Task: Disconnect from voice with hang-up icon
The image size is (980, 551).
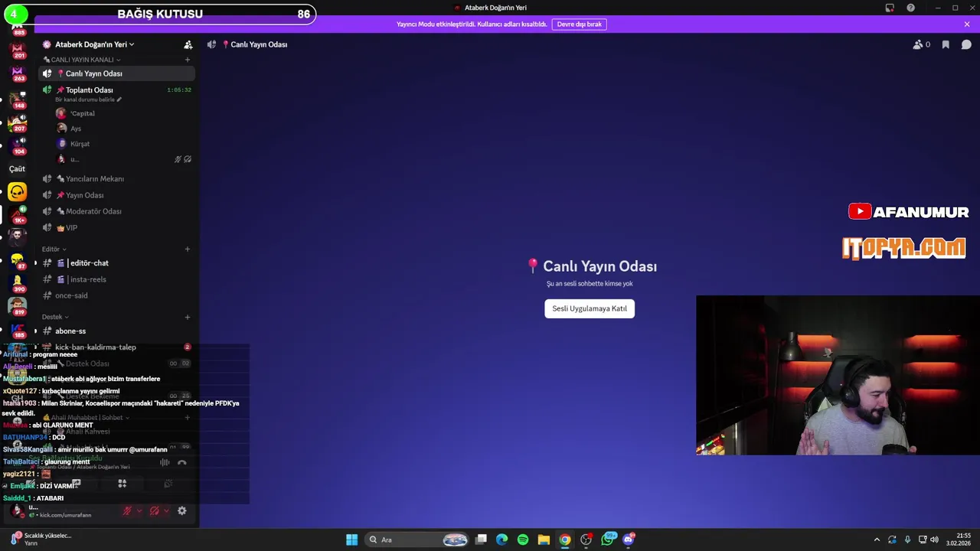Action: click(182, 462)
